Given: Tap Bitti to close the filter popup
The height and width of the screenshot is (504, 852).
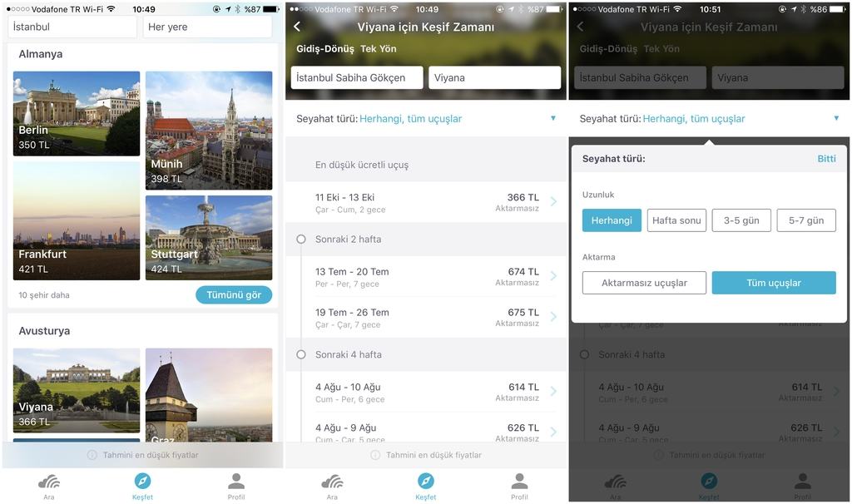Looking at the screenshot, I should (826, 159).
